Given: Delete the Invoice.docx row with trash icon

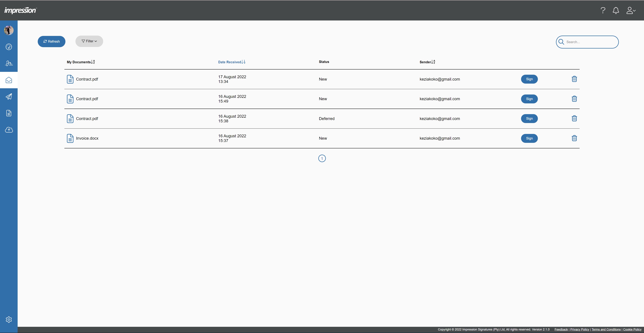Looking at the screenshot, I should pyautogui.click(x=574, y=138).
